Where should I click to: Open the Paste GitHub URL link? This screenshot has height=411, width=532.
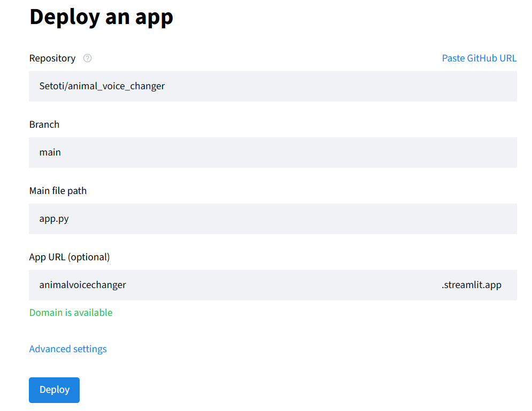coord(479,58)
